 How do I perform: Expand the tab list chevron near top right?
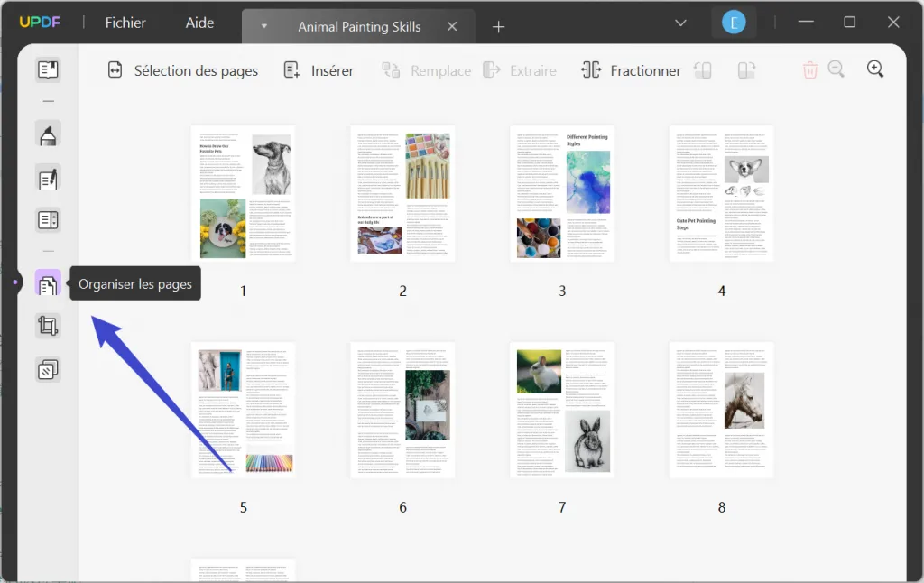(x=679, y=23)
